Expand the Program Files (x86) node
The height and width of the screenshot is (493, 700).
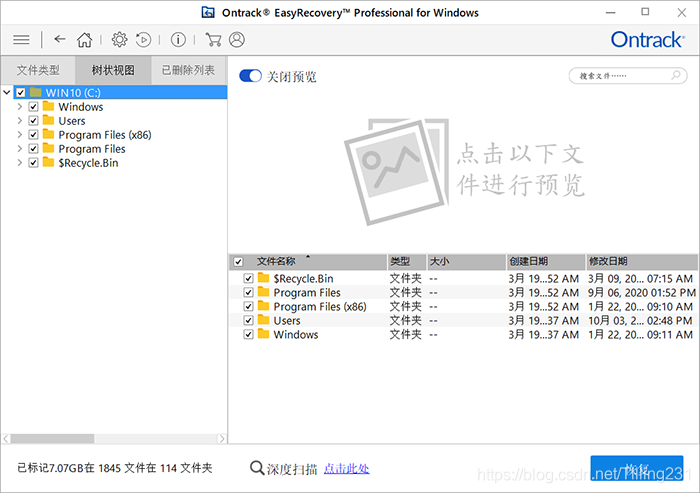pos(20,134)
